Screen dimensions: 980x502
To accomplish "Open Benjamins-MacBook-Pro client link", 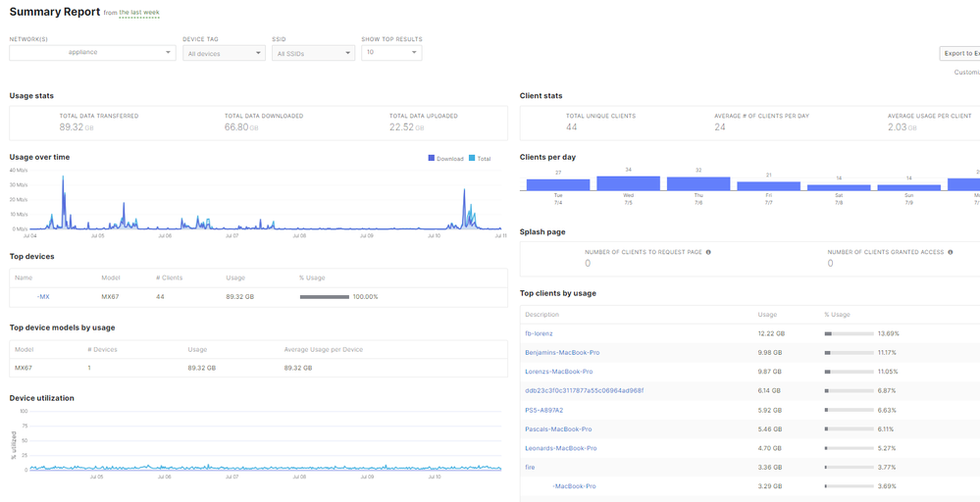I will (x=562, y=352).
